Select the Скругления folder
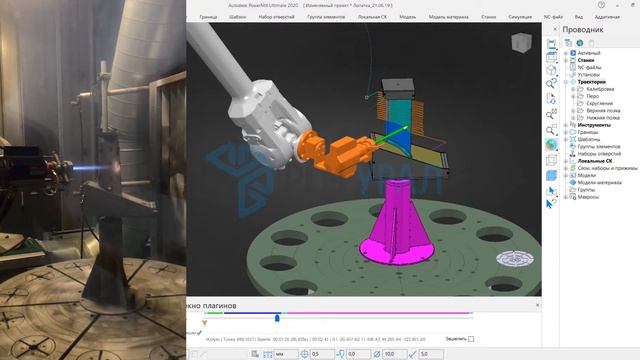Viewport: 640px width, 360px height. pyautogui.click(x=600, y=103)
